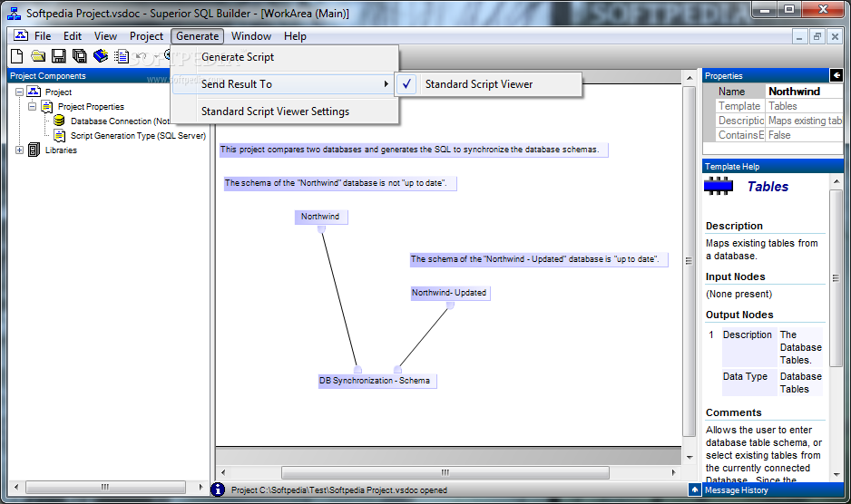Click the Properties panel pin arrow icon

click(x=836, y=75)
